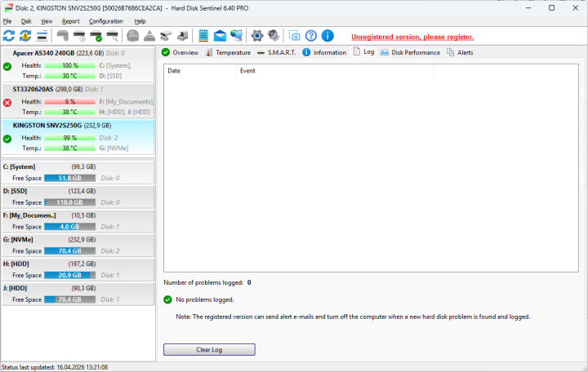The width and height of the screenshot is (588, 372).
Task: Select the H: [HDD] partition entry
Action: [x=78, y=269]
